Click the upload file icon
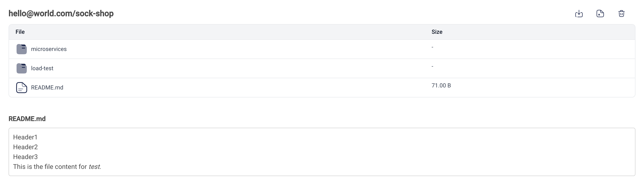 (600, 14)
